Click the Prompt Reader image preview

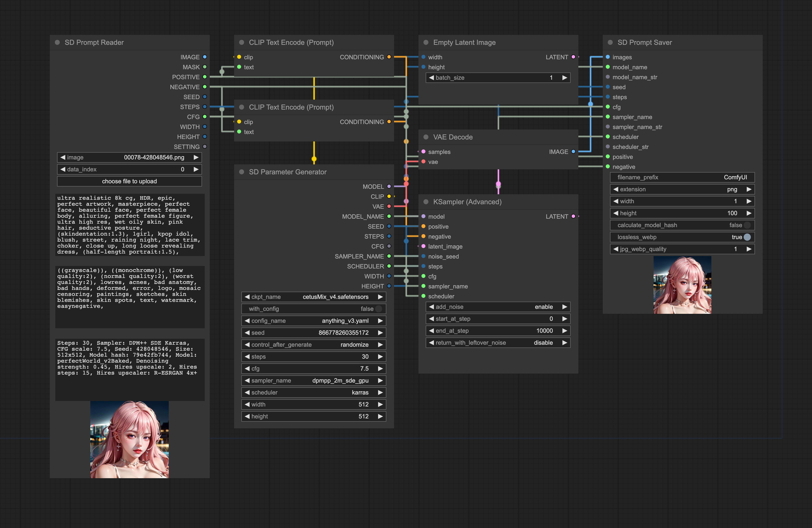[129, 439]
